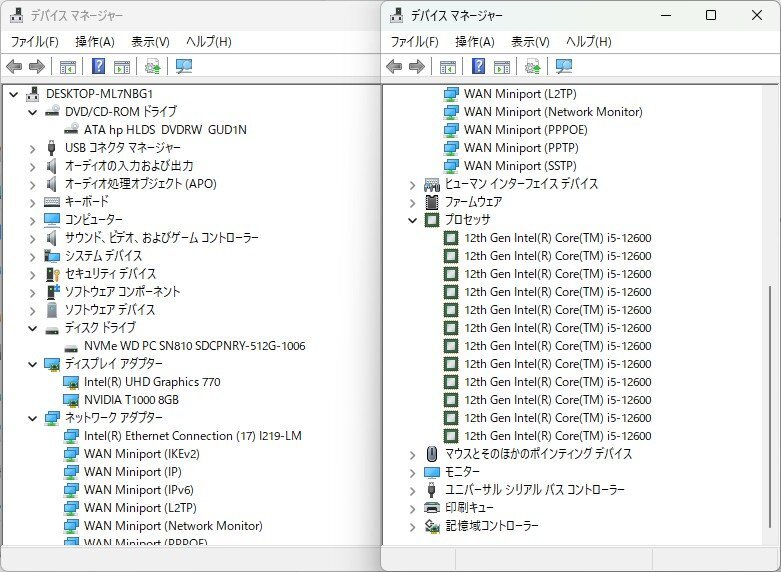Collapse the DVD/CD-ROM ドライブ category

tap(33, 112)
